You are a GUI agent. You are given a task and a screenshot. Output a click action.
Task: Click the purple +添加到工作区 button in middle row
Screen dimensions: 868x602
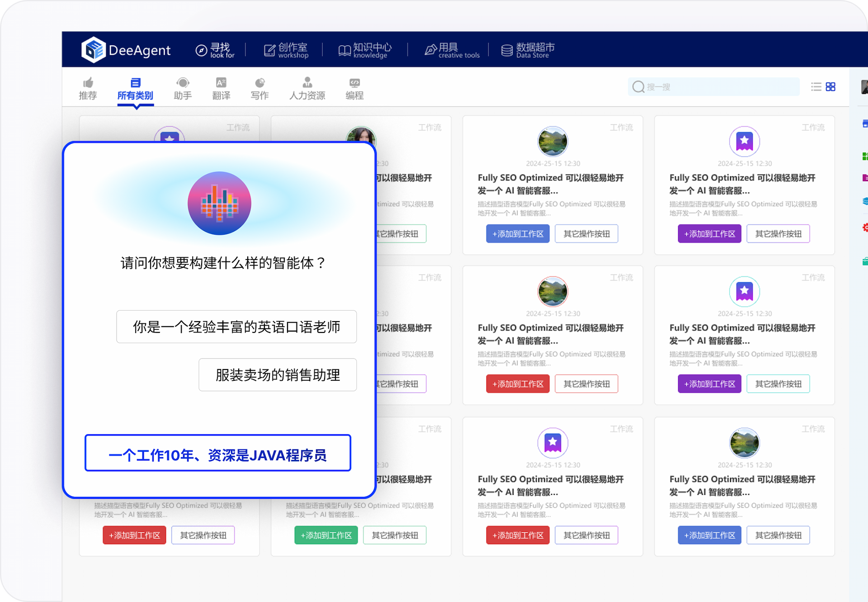tap(709, 384)
